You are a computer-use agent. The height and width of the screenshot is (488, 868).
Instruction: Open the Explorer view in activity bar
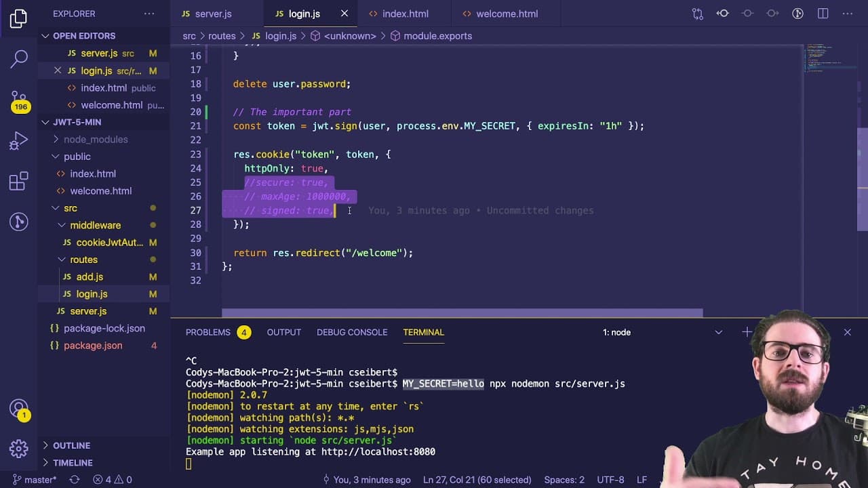point(19,18)
